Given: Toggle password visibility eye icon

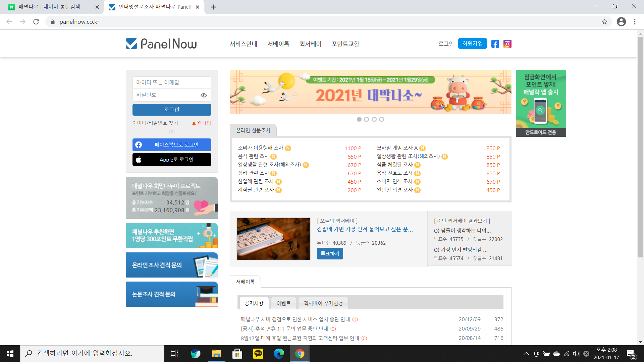Looking at the screenshot, I should tap(204, 95).
